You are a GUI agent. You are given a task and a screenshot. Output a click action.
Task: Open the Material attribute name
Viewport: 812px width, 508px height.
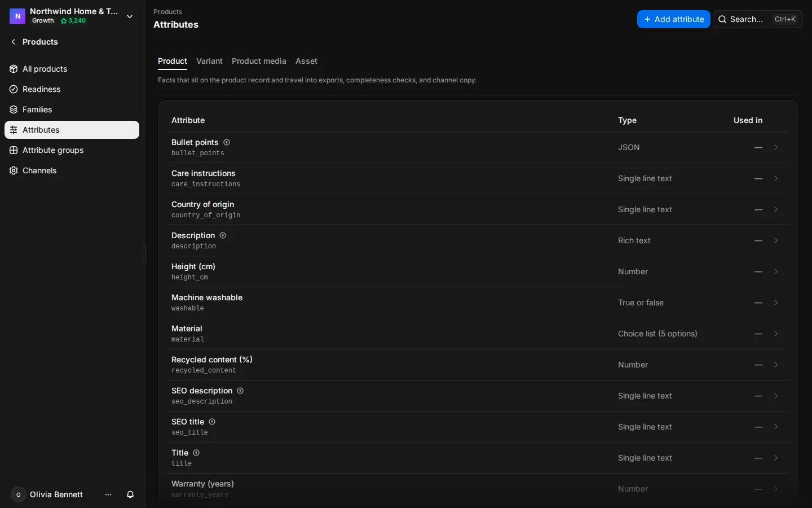[187, 329]
